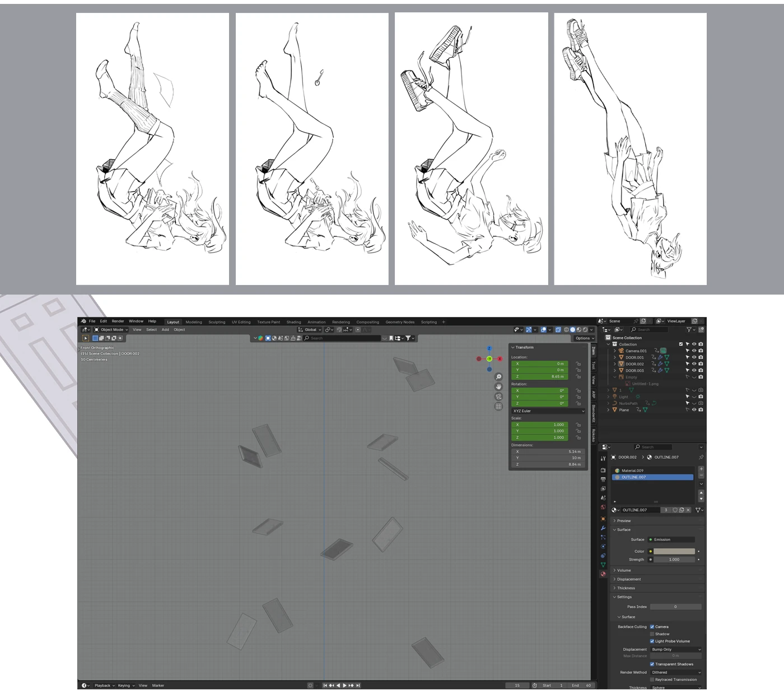Viewport: 784px width, 695px height.
Task: Click the Location Z field showing 8.65 m
Action: point(539,377)
